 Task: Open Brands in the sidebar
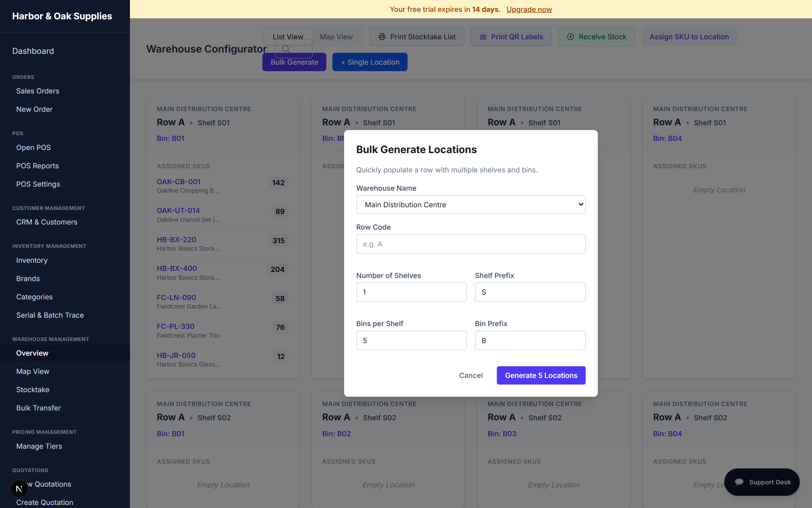point(28,278)
